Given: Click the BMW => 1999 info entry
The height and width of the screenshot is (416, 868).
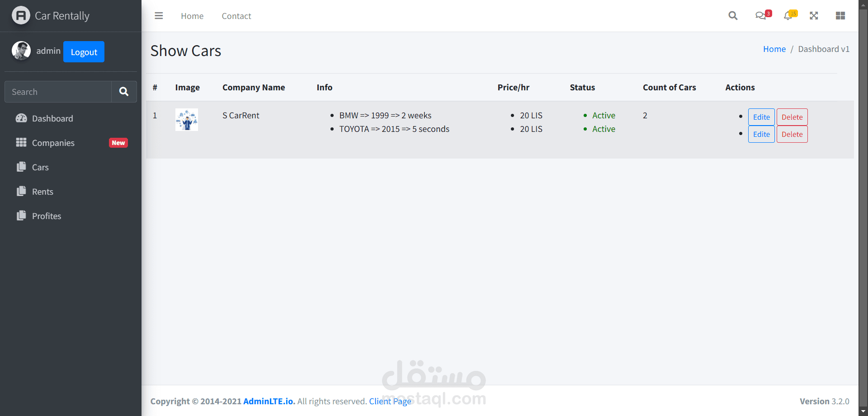Looking at the screenshot, I should (x=385, y=115).
